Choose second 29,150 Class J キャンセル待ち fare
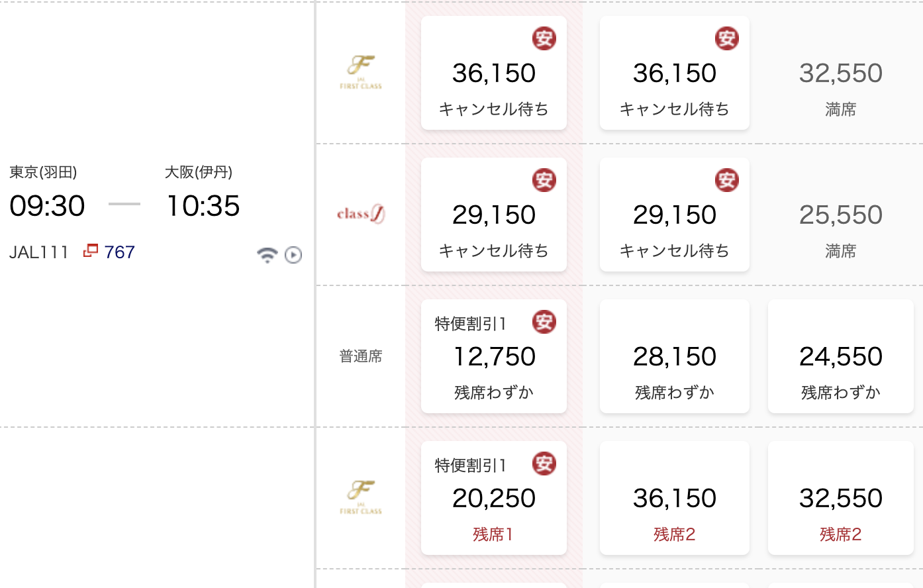This screenshot has width=923, height=588. pos(675,215)
